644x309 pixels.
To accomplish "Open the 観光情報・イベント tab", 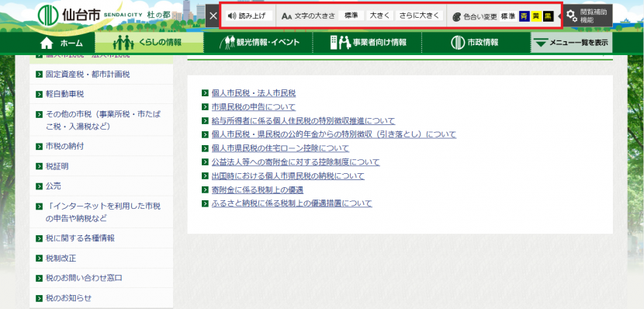I will (258, 43).
